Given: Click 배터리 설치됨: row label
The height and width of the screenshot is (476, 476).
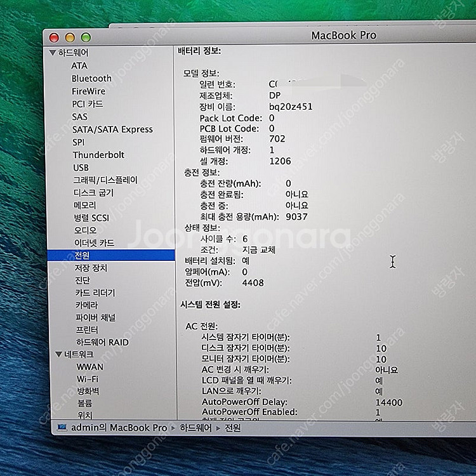Looking at the screenshot, I should (x=210, y=261).
